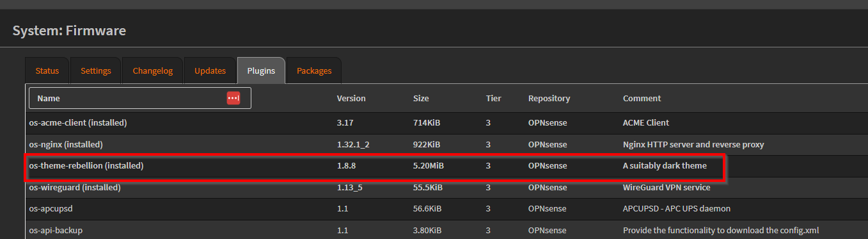This screenshot has width=868, height=239.
Task: Open the Packages tab
Action: 314,70
